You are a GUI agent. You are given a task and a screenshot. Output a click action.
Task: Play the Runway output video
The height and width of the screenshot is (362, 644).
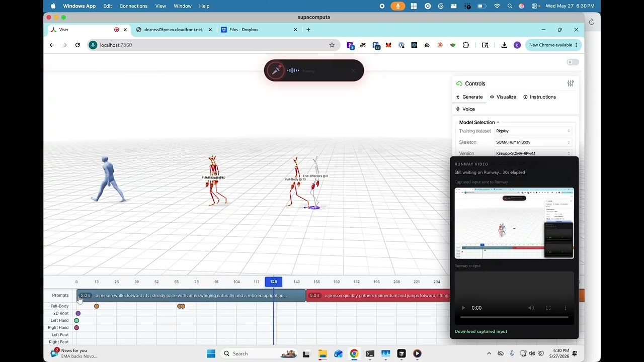(x=463, y=308)
